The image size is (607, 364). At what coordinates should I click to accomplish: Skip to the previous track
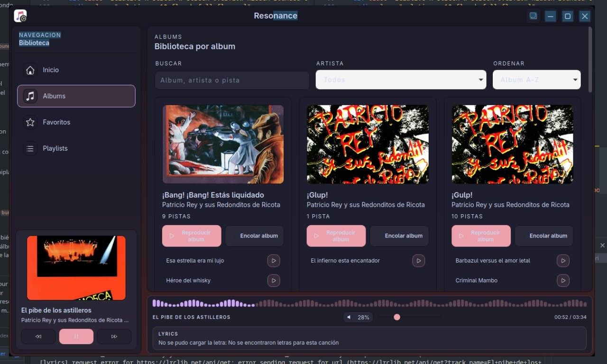coord(38,337)
